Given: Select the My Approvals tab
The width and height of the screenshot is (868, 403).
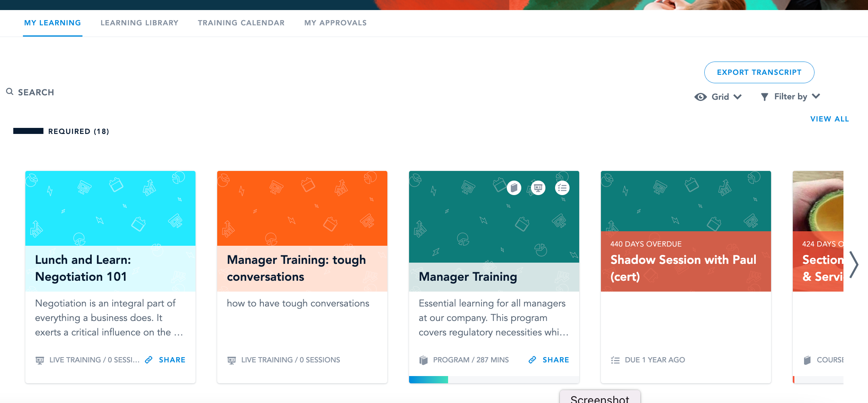Looking at the screenshot, I should click(x=335, y=23).
